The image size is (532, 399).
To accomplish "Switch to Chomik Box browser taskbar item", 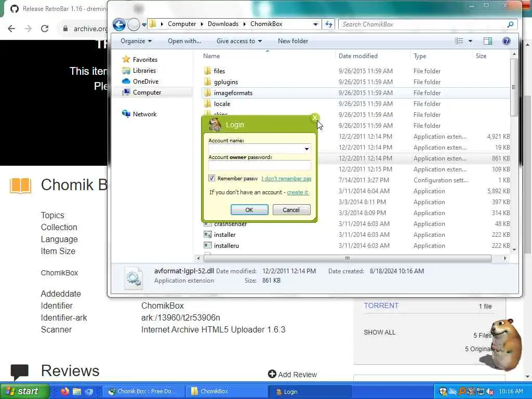I will point(143,391).
